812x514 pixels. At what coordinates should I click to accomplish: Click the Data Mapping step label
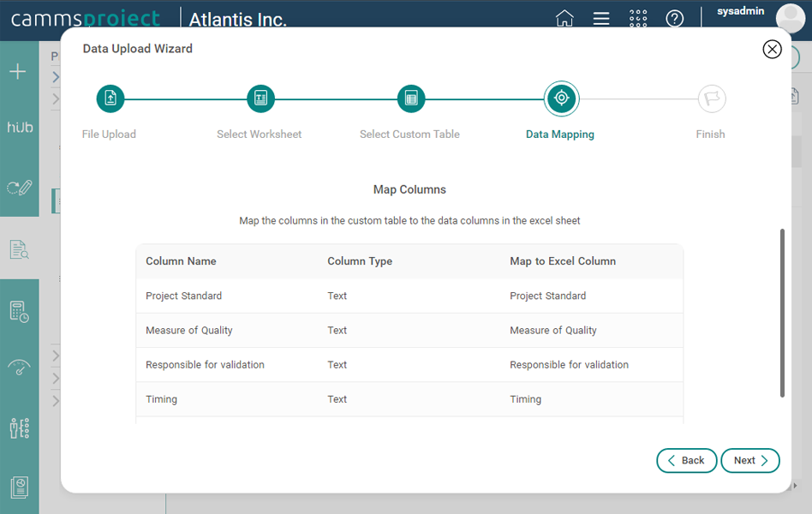point(560,134)
